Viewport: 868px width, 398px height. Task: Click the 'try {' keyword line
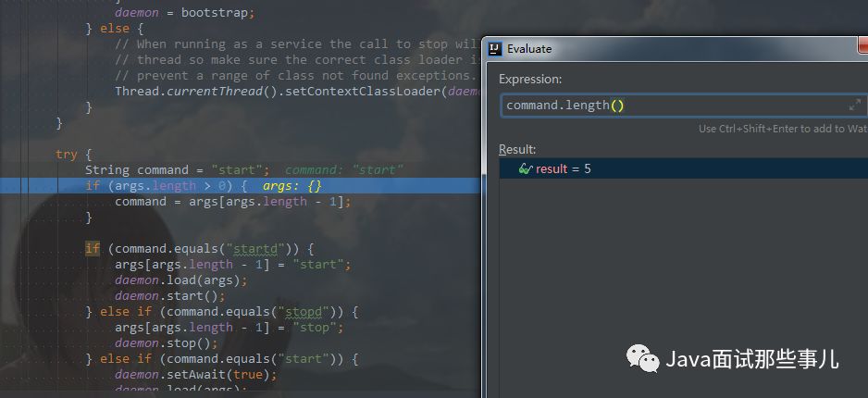[74, 155]
